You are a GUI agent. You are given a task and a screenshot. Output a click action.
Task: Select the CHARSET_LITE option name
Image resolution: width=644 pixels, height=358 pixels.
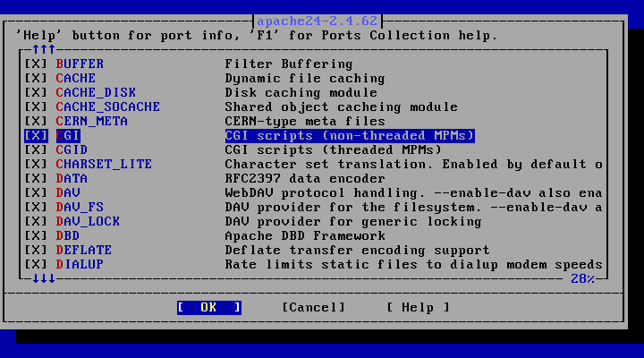[104, 165]
